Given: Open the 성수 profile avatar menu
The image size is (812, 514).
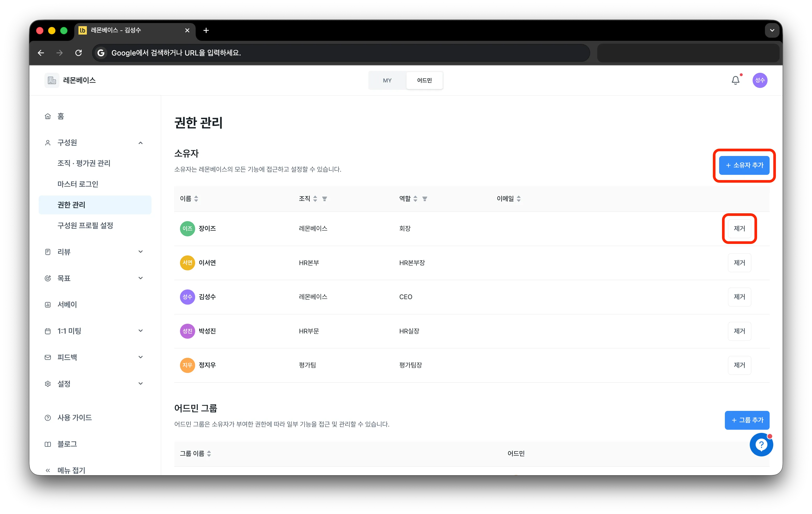Looking at the screenshot, I should click(x=760, y=80).
